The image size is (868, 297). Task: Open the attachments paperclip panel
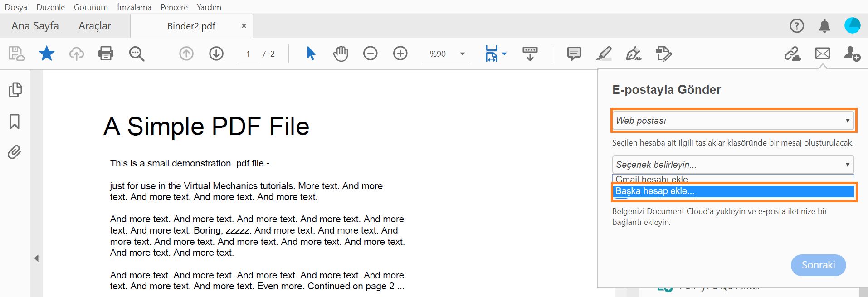coord(15,152)
